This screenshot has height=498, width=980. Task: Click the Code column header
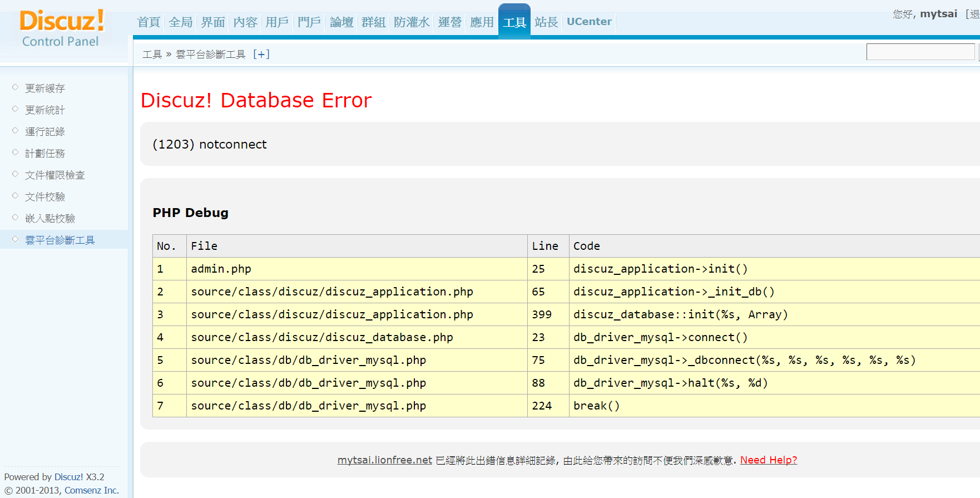pos(774,246)
